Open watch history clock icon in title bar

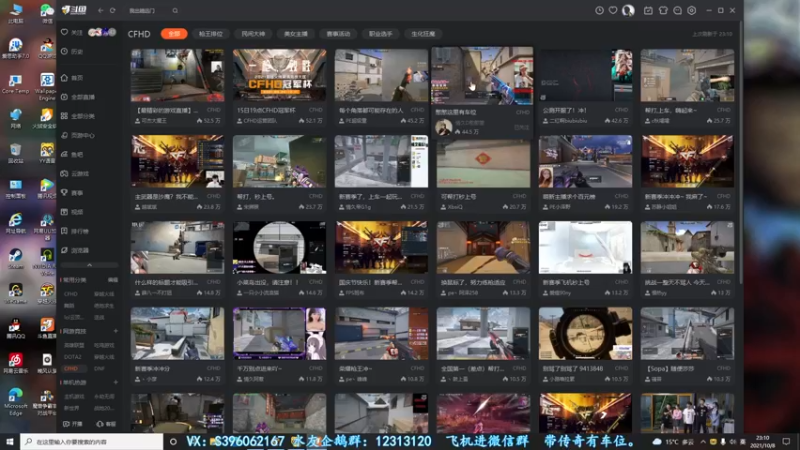coord(599,10)
